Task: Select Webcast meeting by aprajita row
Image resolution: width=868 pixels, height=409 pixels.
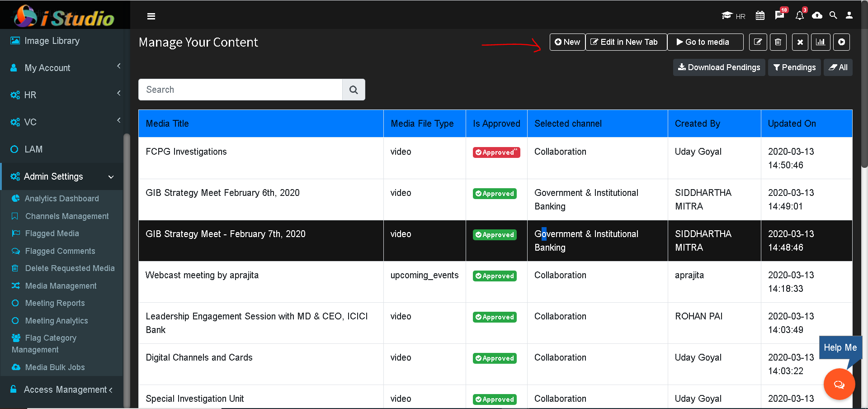Action: tap(495, 282)
